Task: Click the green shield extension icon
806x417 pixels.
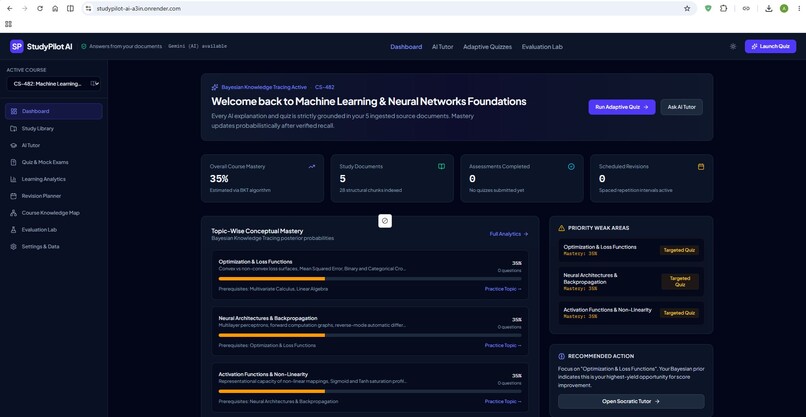Action: [x=708, y=8]
